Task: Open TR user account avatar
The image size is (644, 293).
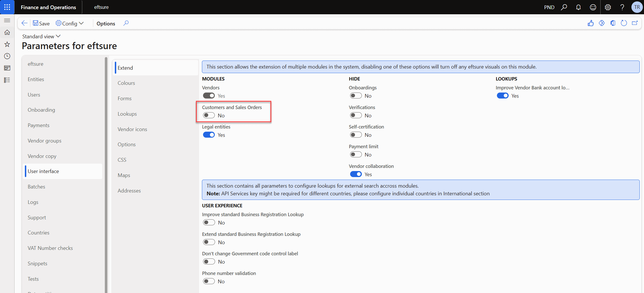Action: click(637, 7)
